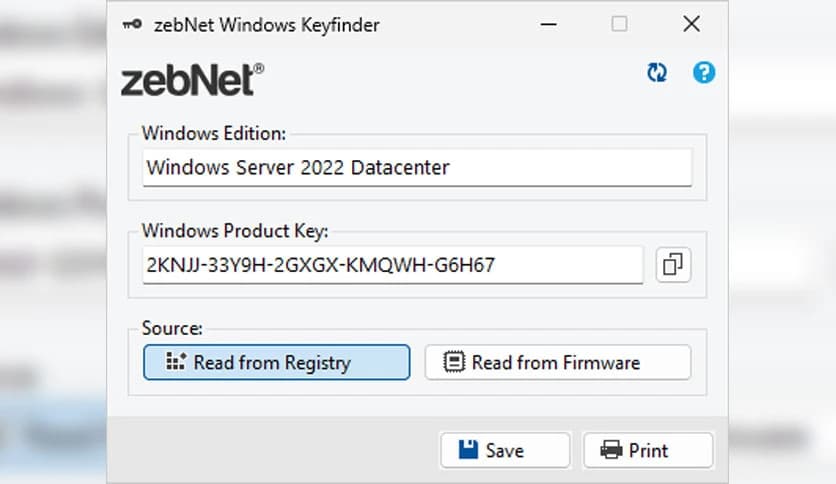Click the blue refresh arrows icon
836x484 pixels.
[x=657, y=72]
